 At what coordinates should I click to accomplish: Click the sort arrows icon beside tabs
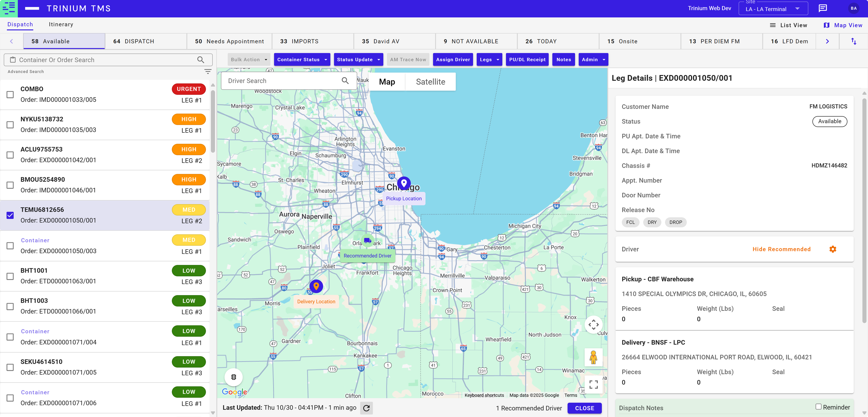point(853,41)
